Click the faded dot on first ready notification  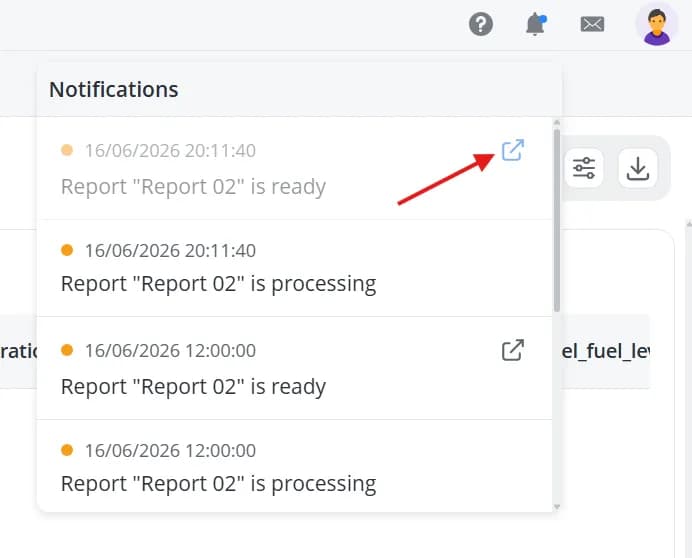tap(67, 150)
